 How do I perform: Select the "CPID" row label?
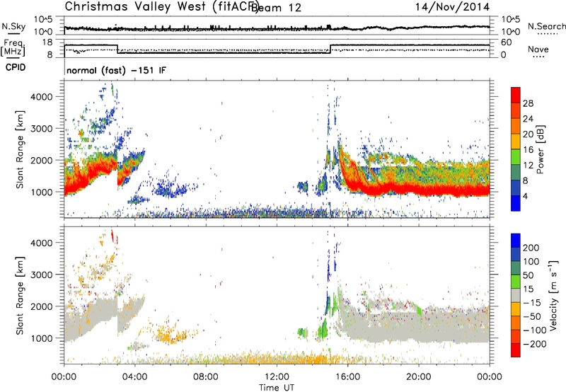(16, 67)
